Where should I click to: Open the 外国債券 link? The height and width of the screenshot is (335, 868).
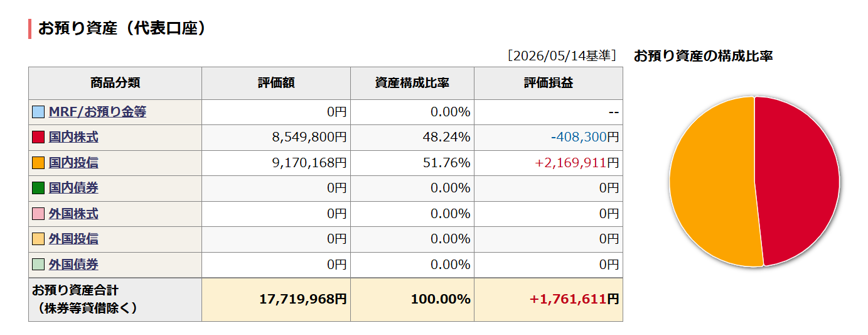coord(73,265)
